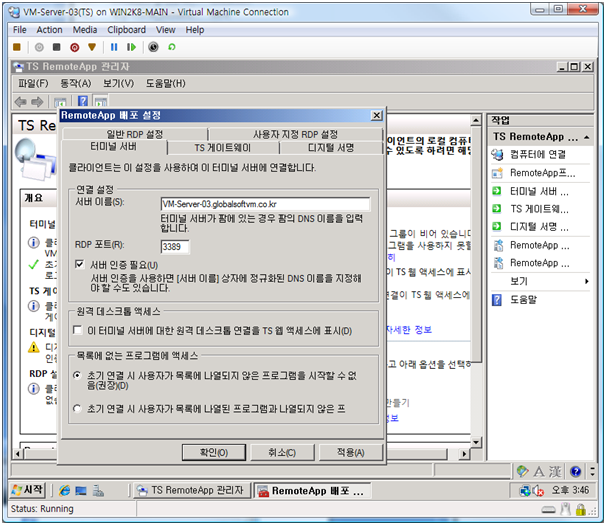
Task: Click language bar 漢 Hanja icon
Action: click(x=555, y=471)
